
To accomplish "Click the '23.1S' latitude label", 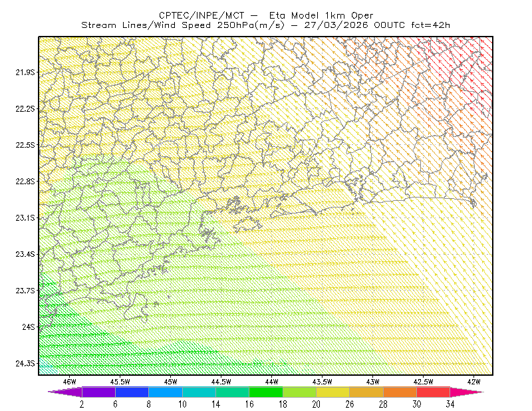I will click(25, 217).
